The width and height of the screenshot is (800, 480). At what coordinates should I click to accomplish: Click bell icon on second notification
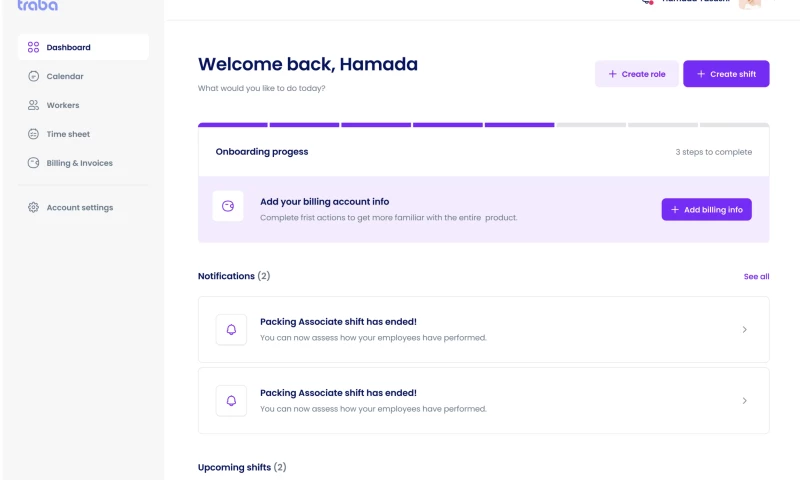[231, 401]
